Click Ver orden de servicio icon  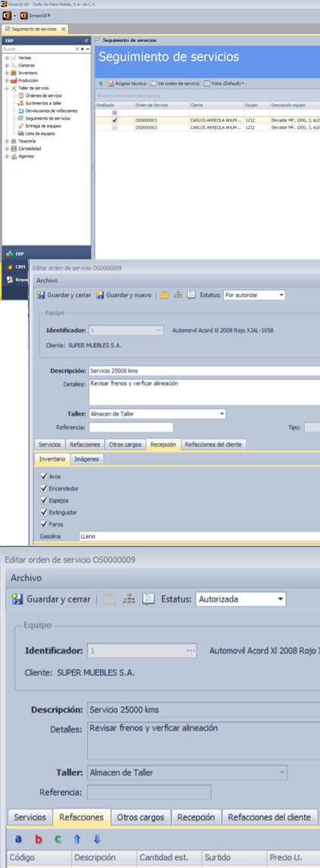[x=153, y=83]
